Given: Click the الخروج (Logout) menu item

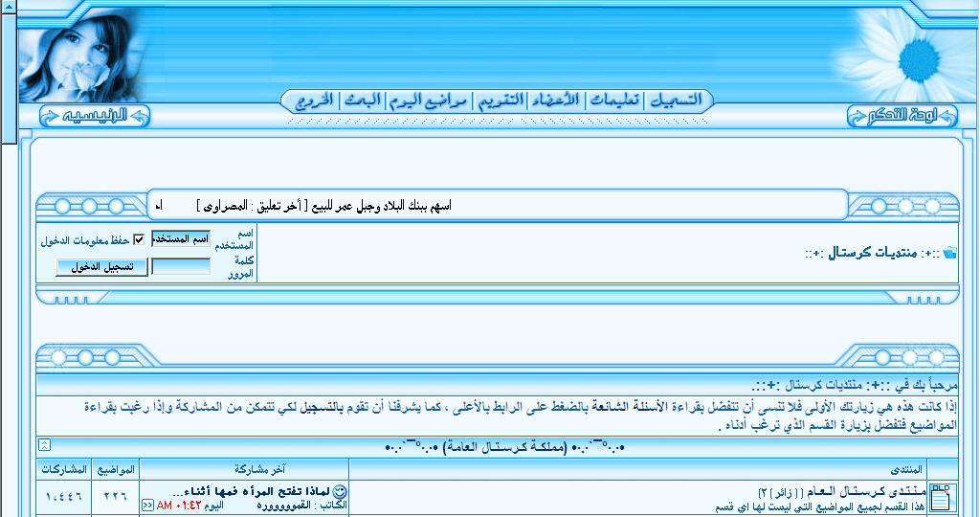Looking at the screenshot, I should (x=314, y=101).
